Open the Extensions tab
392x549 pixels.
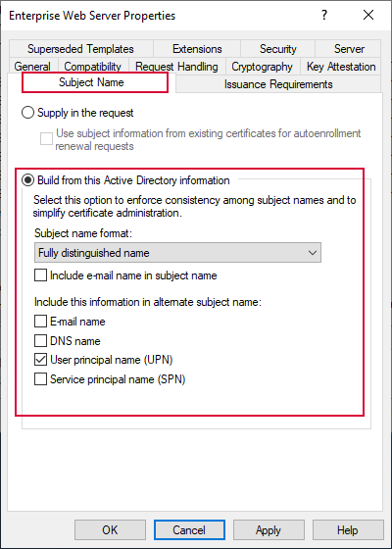197,49
